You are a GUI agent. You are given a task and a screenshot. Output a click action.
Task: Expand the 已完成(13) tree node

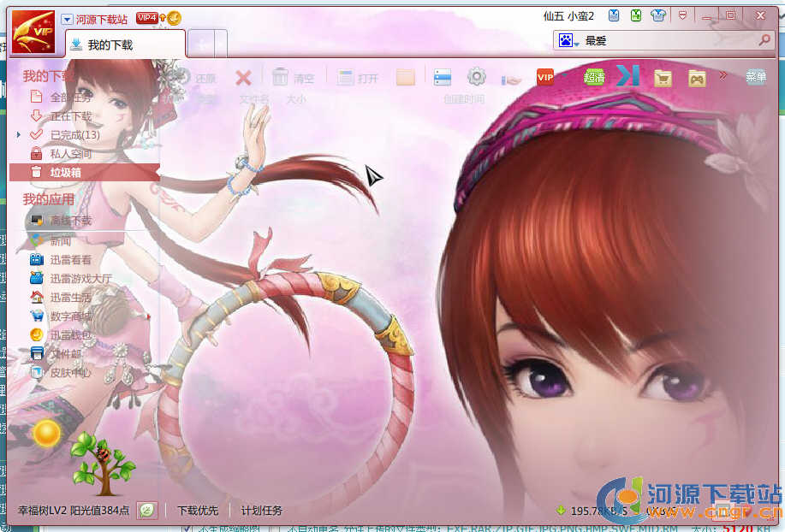pos(19,135)
